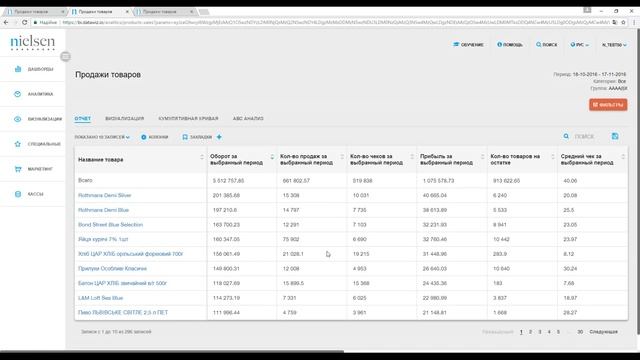
Task: Expand the Показано 10 записей dropdown
Action: [102, 137]
